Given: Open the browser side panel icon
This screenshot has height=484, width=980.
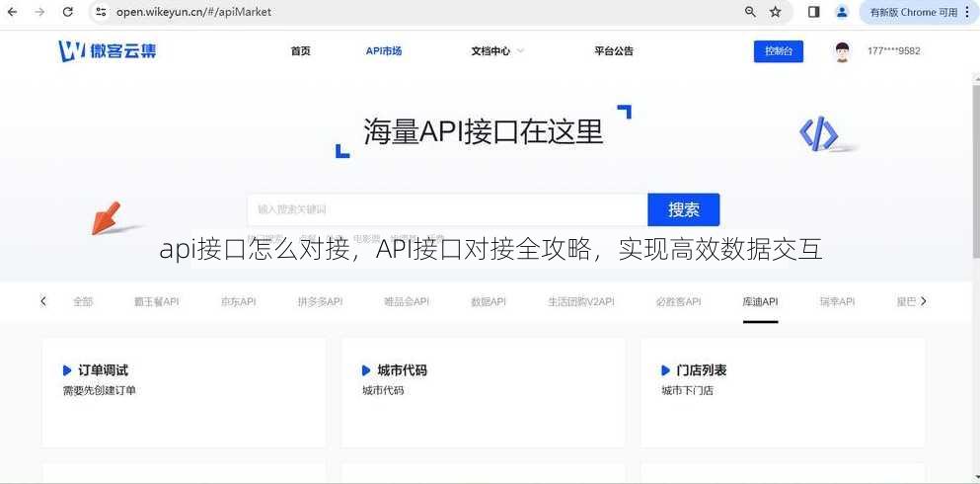Looking at the screenshot, I should [814, 12].
